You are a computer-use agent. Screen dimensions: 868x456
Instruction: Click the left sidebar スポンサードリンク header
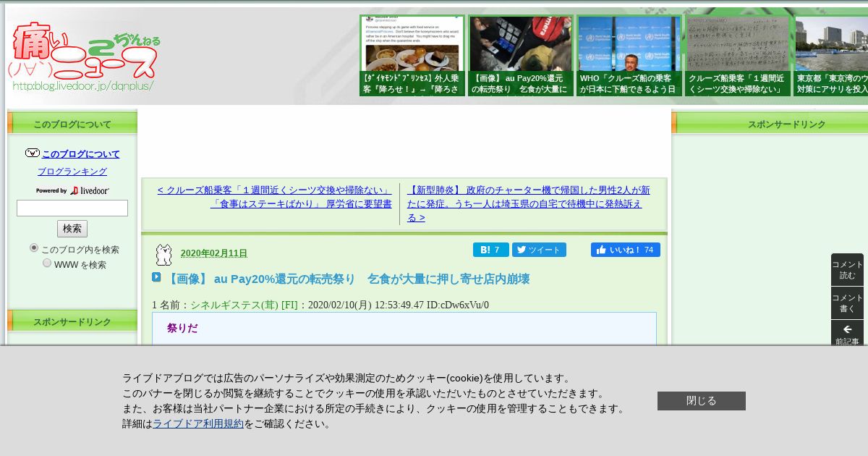pos(72,322)
